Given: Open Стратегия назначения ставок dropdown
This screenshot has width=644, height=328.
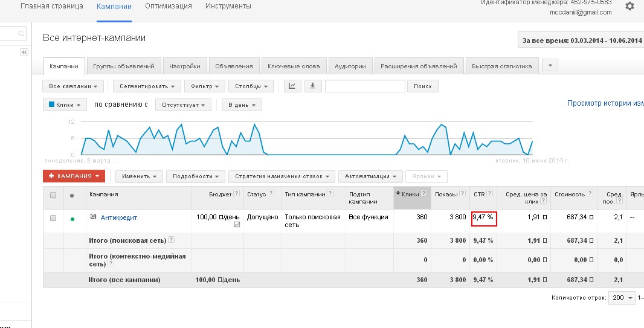Looking at the screenshot, I should tap(282, 176).
